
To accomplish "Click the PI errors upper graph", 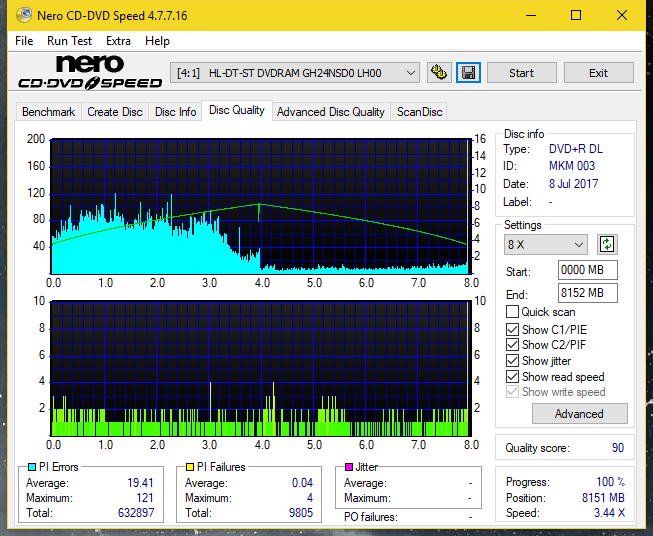I will click(x=261, y=206).
